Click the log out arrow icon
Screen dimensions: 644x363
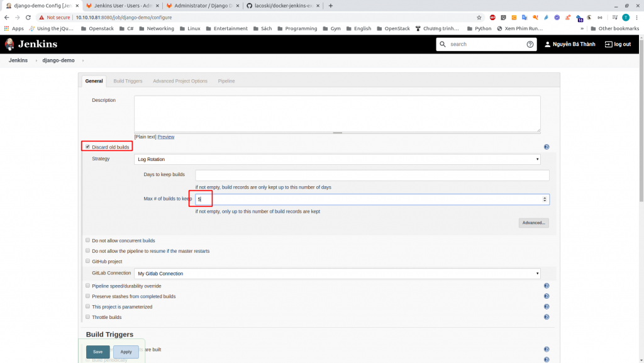click(608, 44)
